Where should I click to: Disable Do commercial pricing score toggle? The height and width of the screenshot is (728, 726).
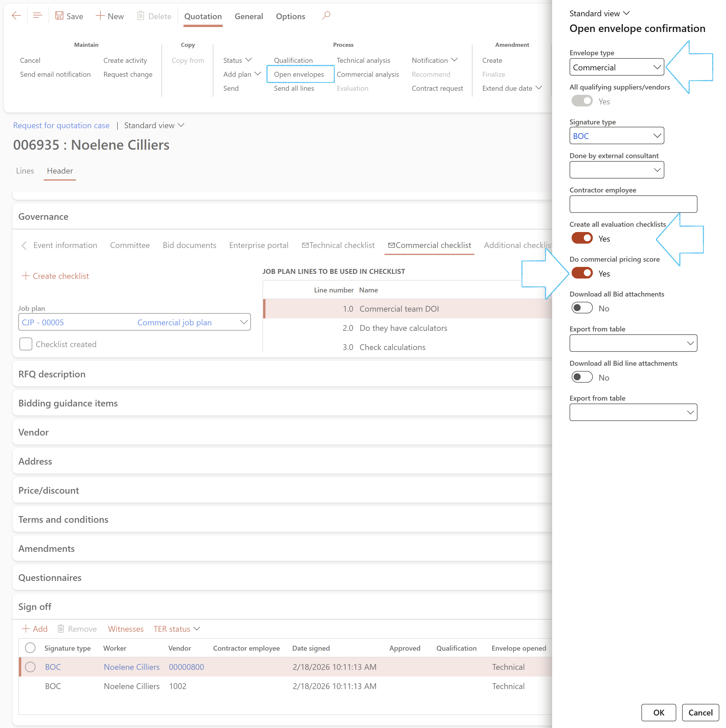pos(582,273)
